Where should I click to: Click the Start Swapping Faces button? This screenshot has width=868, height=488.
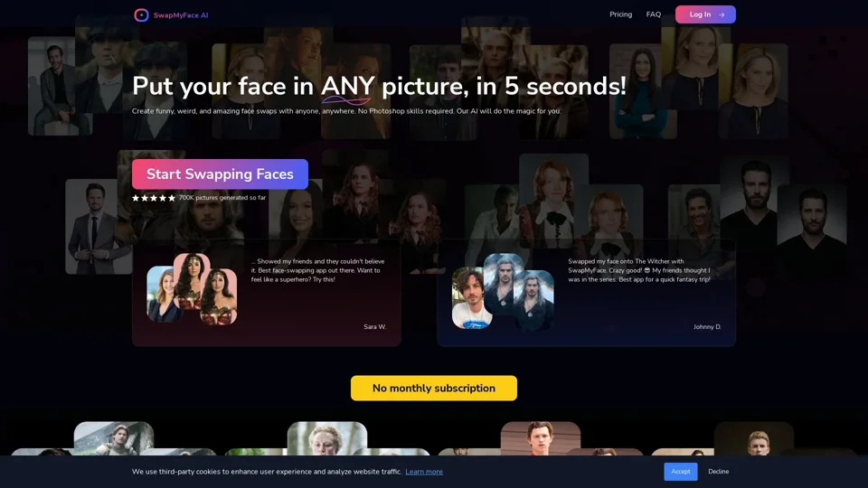click(220, 174)
